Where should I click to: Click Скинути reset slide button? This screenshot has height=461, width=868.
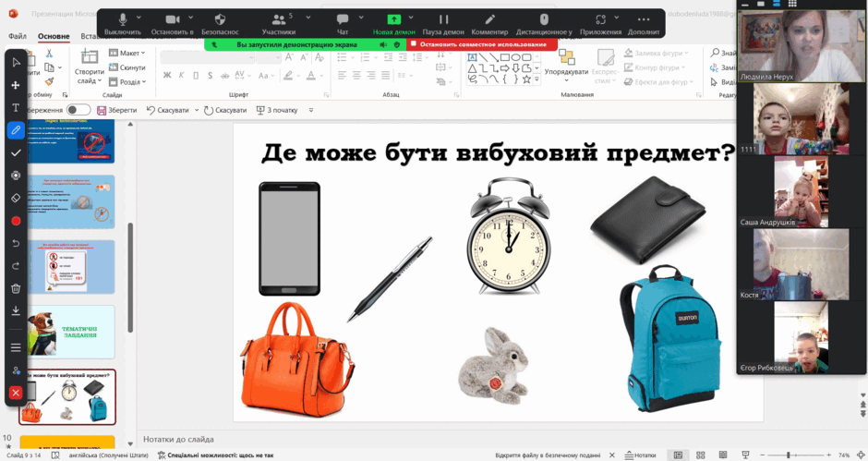(127, 67)
